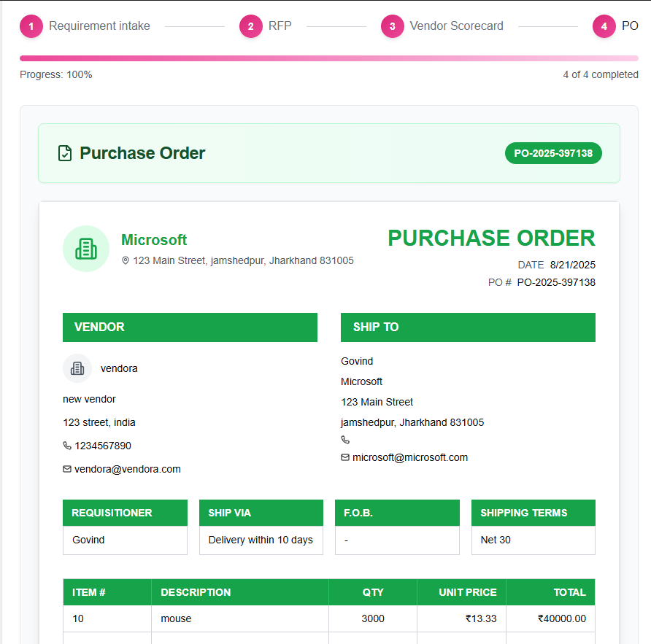Image resolution: width=651 pixels, height=644 pixels.
Task: Click the Ship To envelope icon
Action: [345, 457]
